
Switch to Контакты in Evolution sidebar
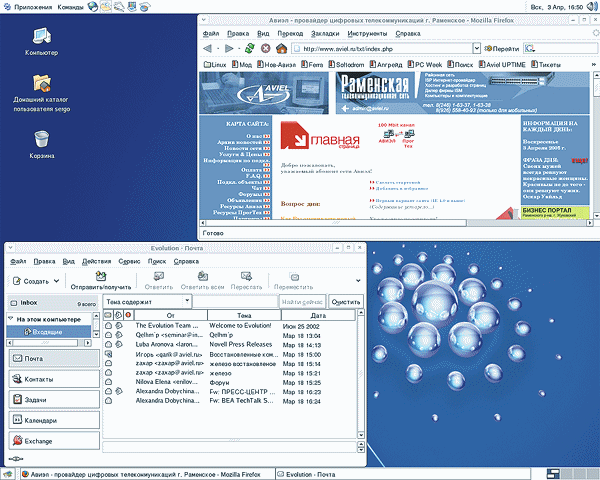coord(54,379)
